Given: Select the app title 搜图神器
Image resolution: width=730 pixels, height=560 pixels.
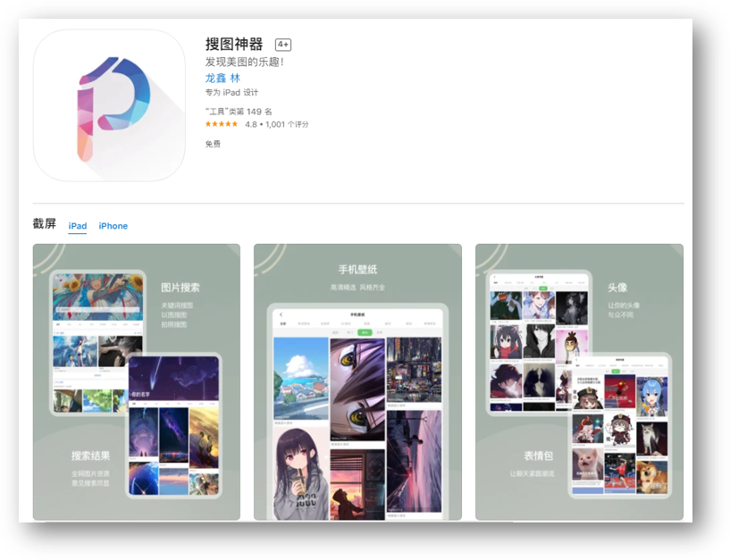Looking at the screenshot, I should pos(234,45).
